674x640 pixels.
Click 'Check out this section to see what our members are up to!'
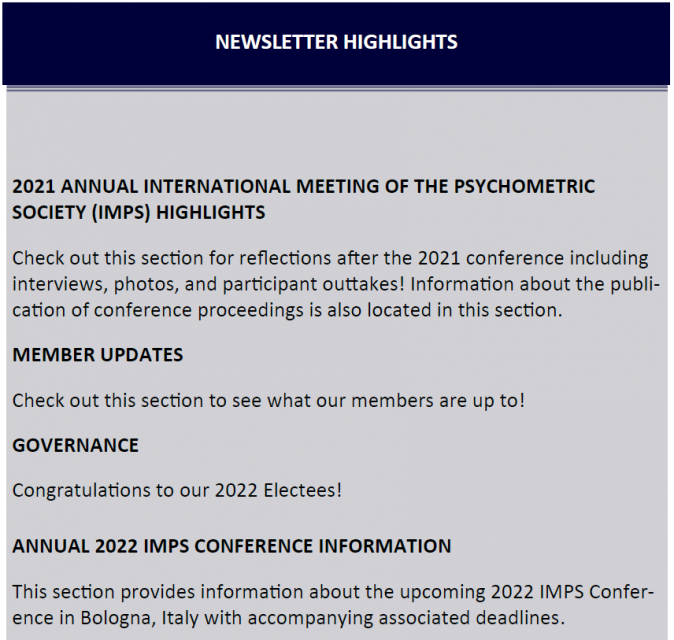(269, 401)
